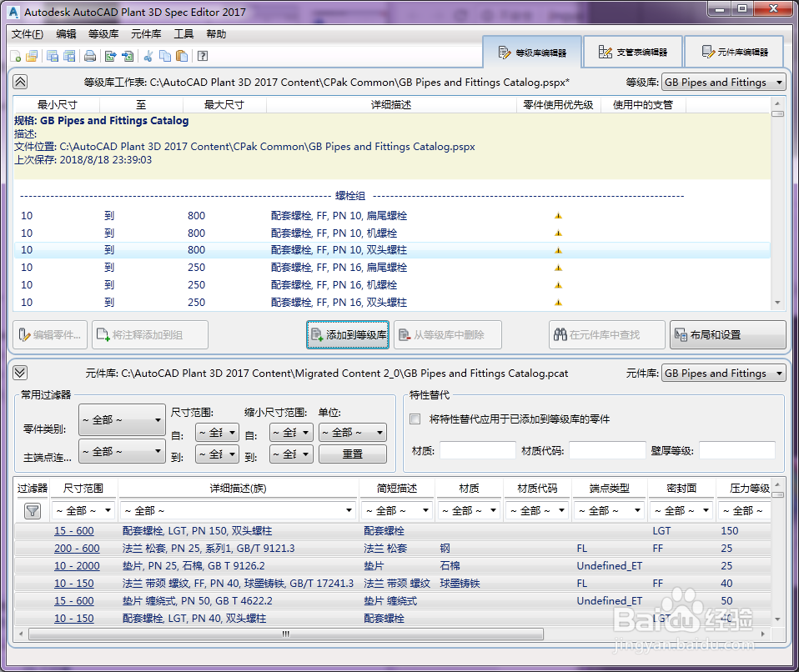
Task: Open the 元件库 GB Pipes and Fittings dropdown
Action: coord(724,374)
